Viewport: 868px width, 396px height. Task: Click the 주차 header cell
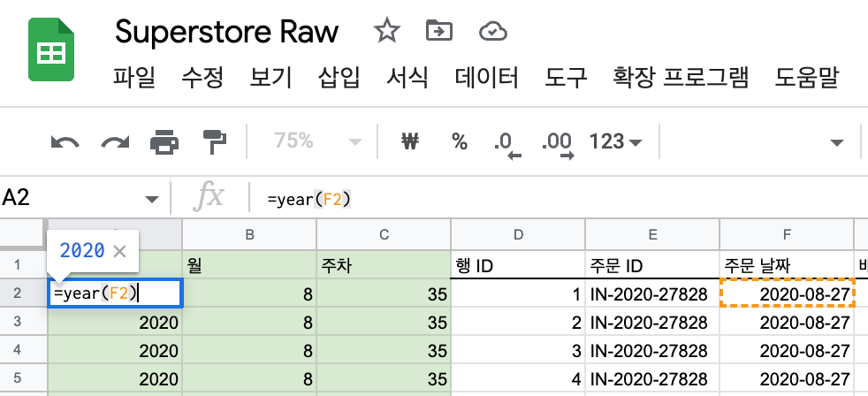pyautogui.click(x=385, y=265)
